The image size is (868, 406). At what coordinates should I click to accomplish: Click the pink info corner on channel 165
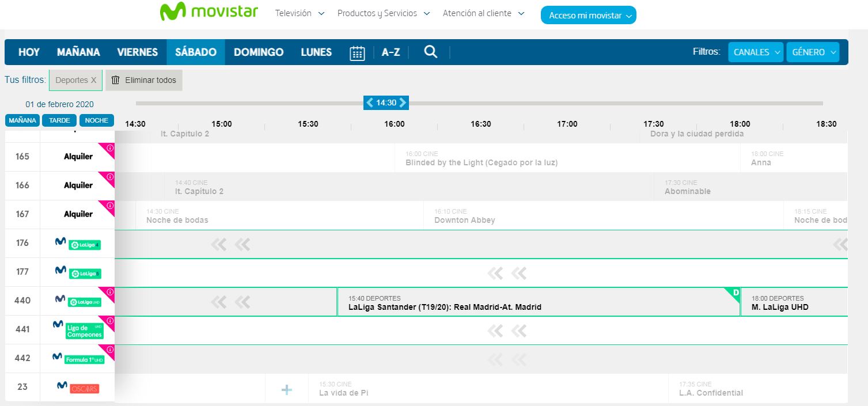coord(109,148)
